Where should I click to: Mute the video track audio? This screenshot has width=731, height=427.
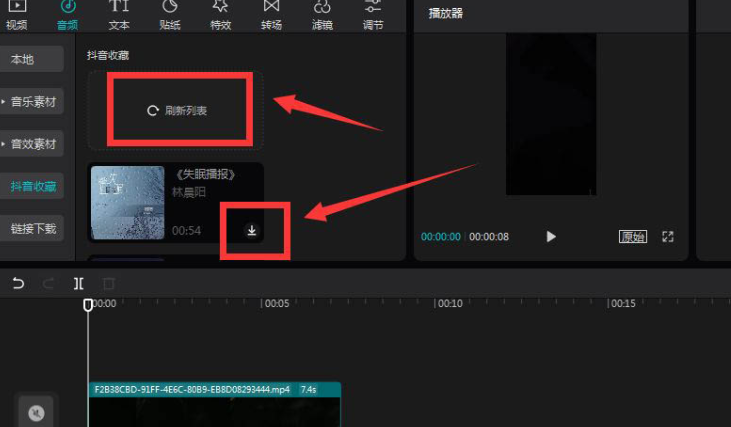pyautogui.click(x=37, y=412)
